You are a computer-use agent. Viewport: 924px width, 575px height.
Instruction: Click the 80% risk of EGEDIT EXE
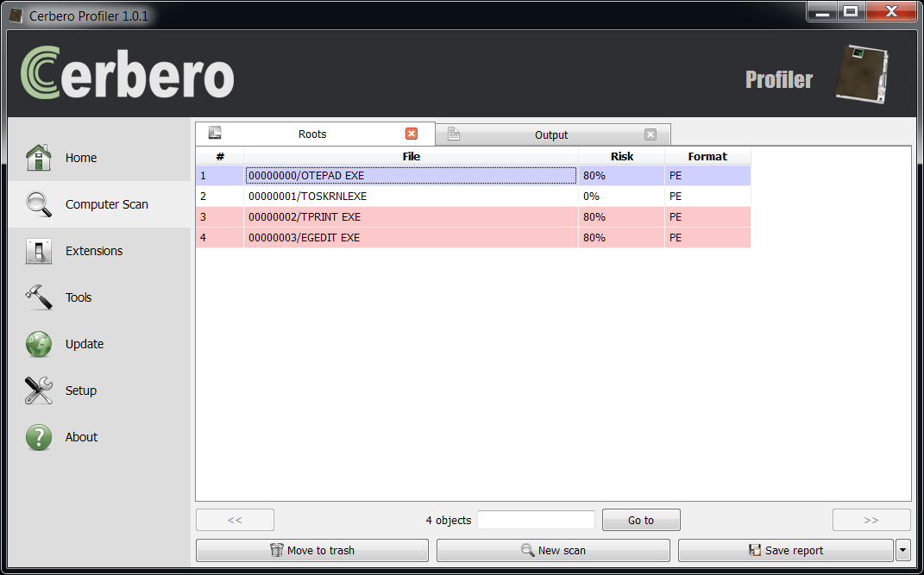point(622,238)
